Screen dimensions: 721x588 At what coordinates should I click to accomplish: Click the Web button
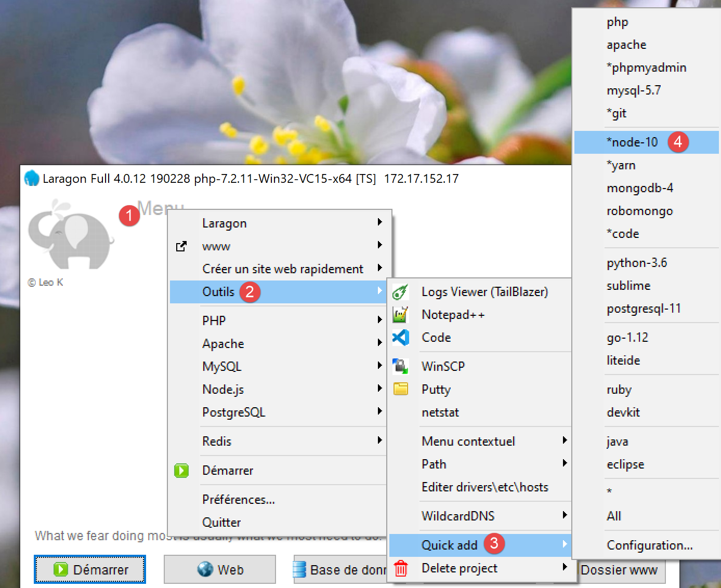point(220,570)
